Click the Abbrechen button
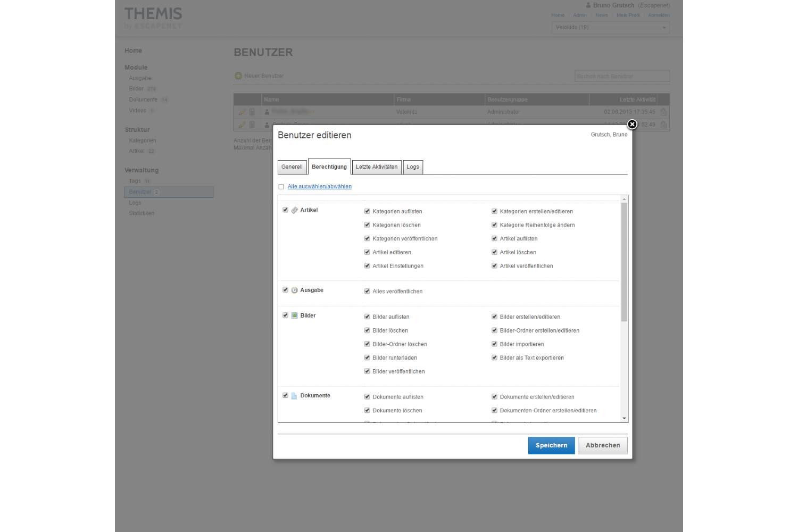798x532 pixels. (603, 446)
